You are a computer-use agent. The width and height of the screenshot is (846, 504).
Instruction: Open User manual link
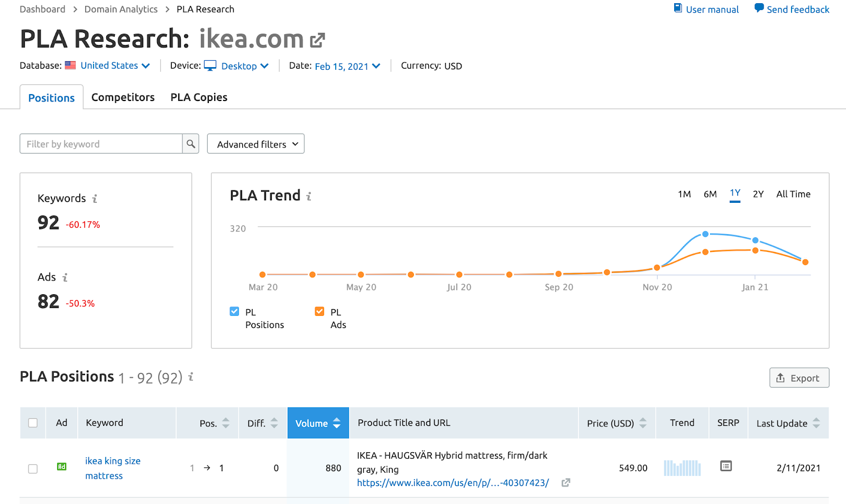(x=712, y=9)
